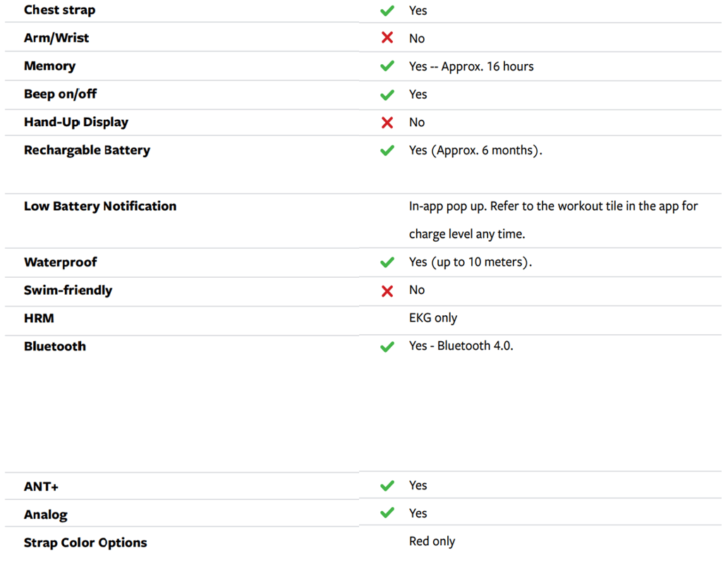Screen dimensions: 728x588
Task: Click the red X for Hand-Up Display
Action: 387,123
